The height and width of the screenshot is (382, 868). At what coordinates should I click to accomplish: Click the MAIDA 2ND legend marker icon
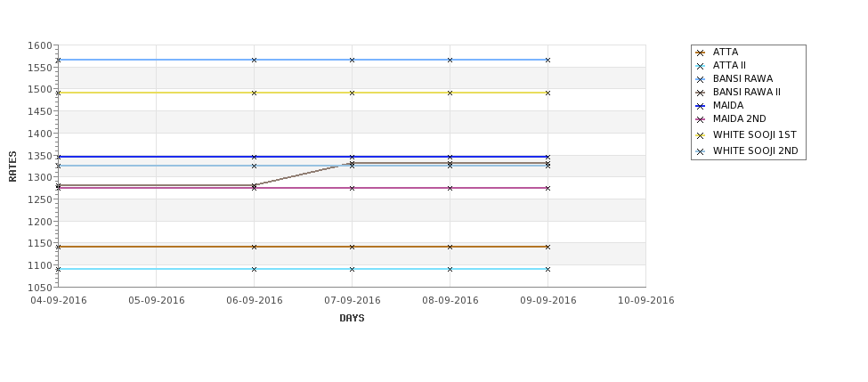[x=701, y=119]
